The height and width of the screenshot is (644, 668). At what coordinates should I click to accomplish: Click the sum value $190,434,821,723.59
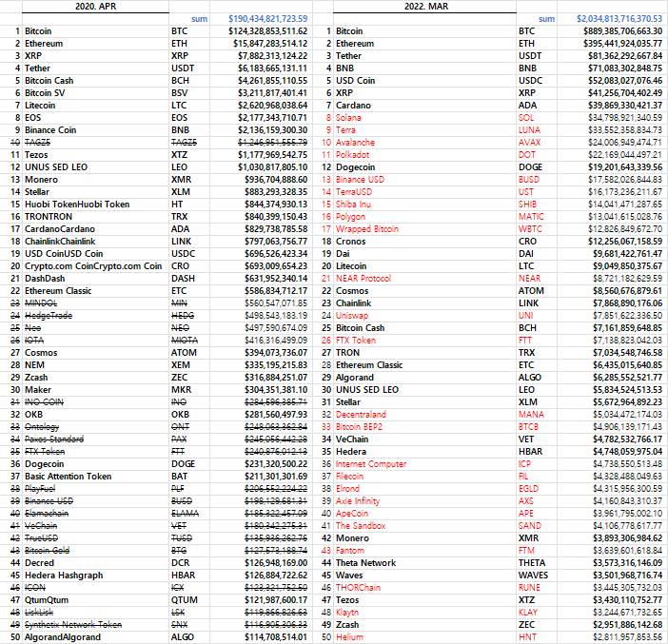tap(267, 19)
